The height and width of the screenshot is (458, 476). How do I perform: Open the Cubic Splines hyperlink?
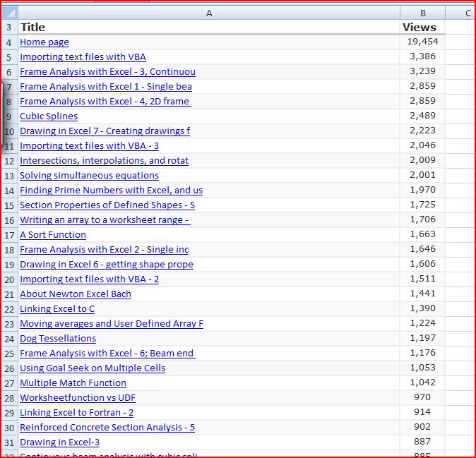click(49, 116)
